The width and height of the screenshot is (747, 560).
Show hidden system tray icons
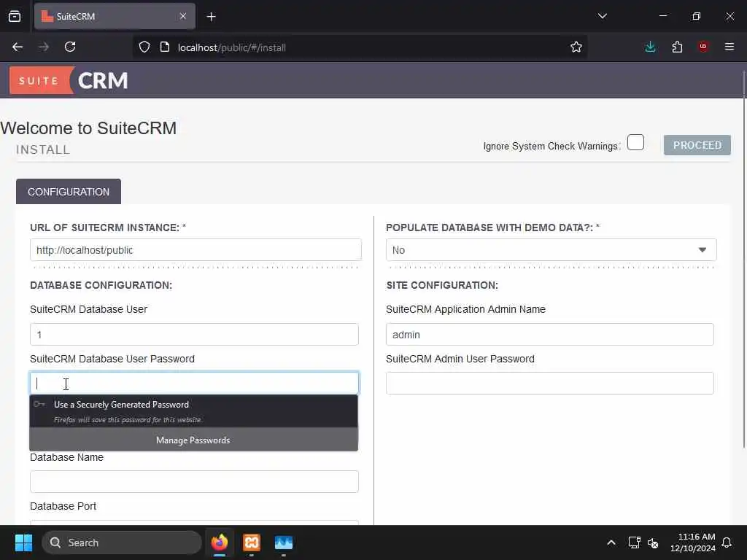(611, 542)
